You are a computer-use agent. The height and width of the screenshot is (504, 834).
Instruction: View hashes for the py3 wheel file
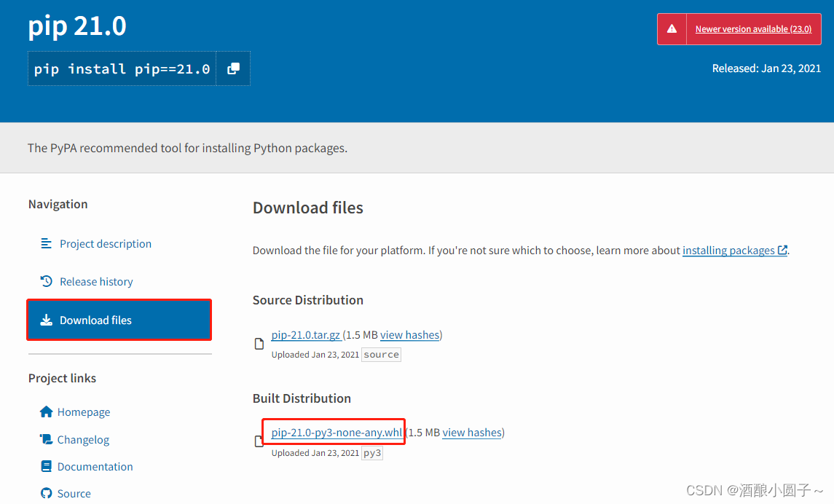click(472, 433)
